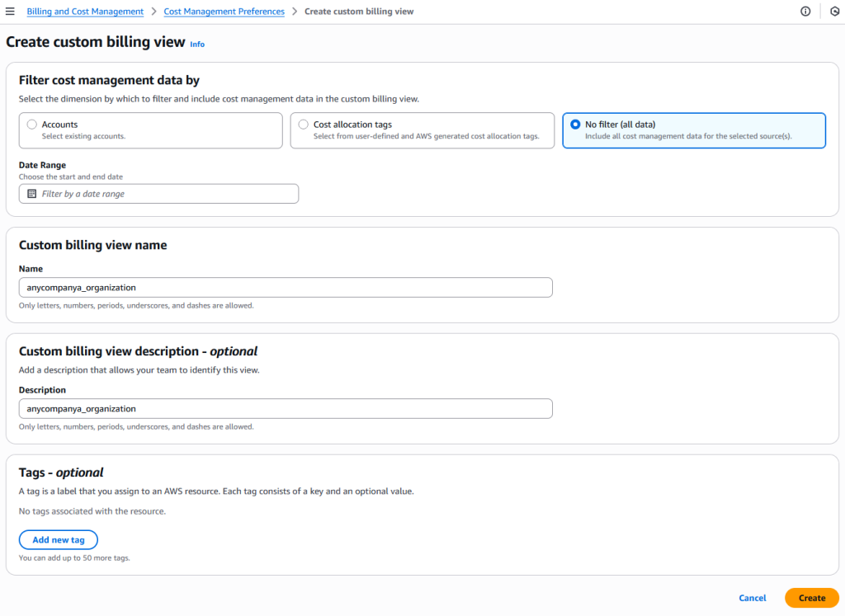Navigate to Cost Management Preferences breadcrumb

pyautogui.click(x=224, y=12)
